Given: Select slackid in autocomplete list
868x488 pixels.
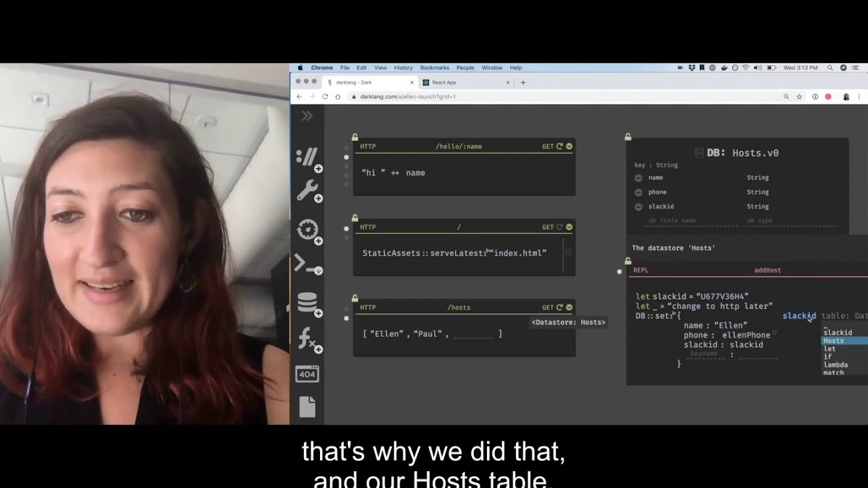Looking at the screenshot, I should [x=845, y=333].
